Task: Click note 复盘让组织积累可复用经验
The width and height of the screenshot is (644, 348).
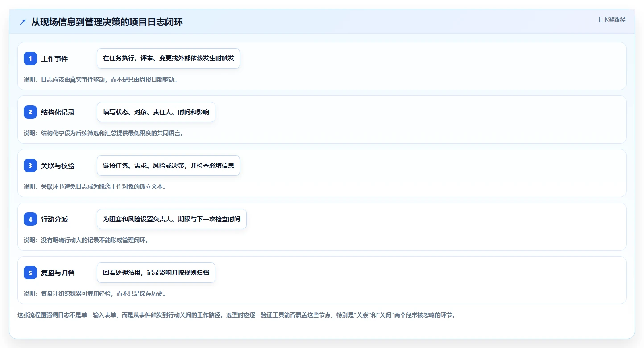Action: 95,294
